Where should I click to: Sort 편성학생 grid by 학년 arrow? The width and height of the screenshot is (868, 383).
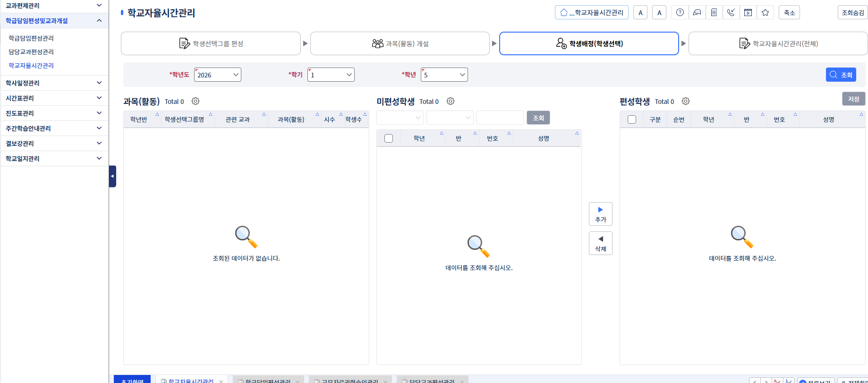(730, 114)
